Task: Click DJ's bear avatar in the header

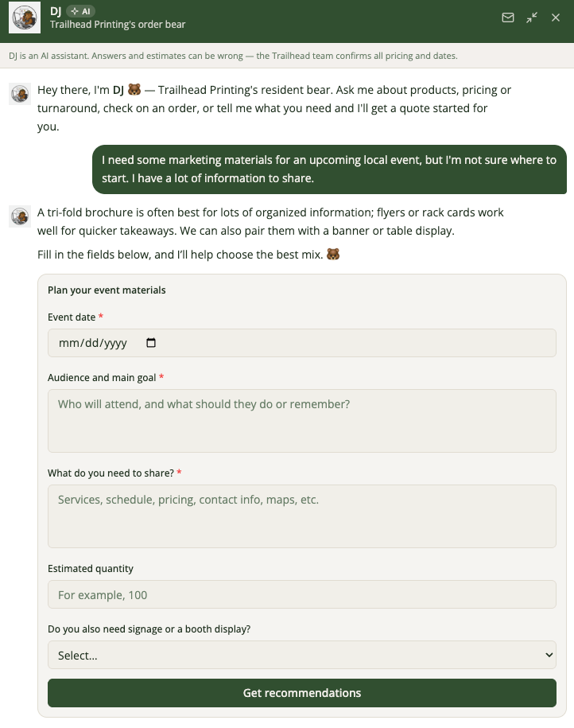Action: click(25, 18)
